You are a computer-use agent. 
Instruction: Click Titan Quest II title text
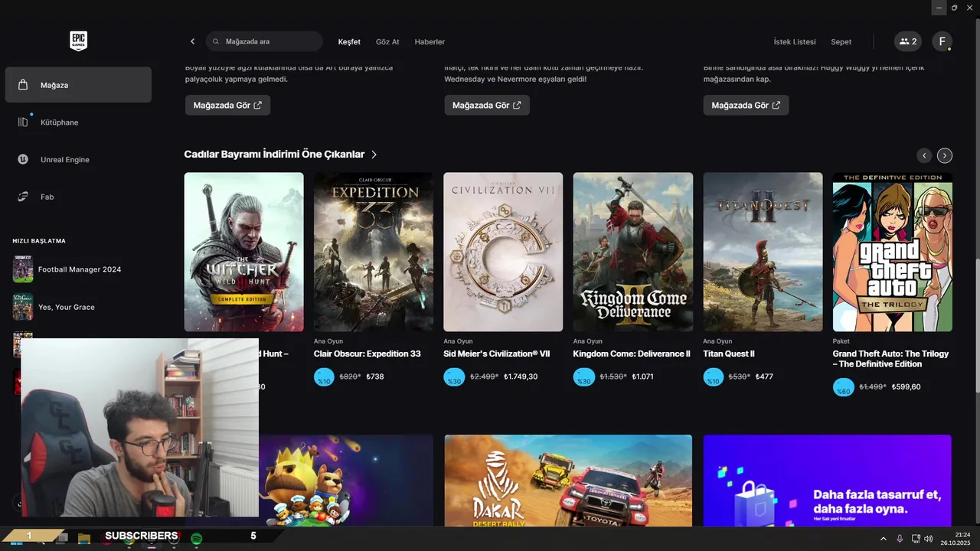tap(729, 354)
